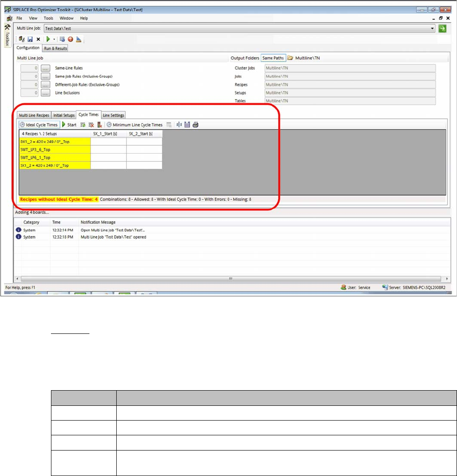Expand the run options arrow next to the play icon
Viewport: 457px width, 476px height.
54,39
